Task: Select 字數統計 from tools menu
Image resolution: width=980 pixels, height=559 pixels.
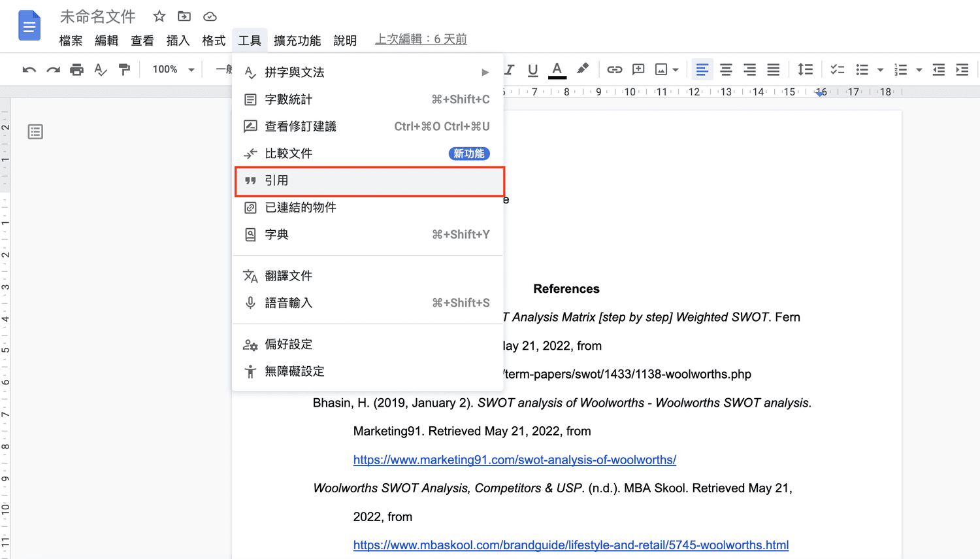Action: 367,99
